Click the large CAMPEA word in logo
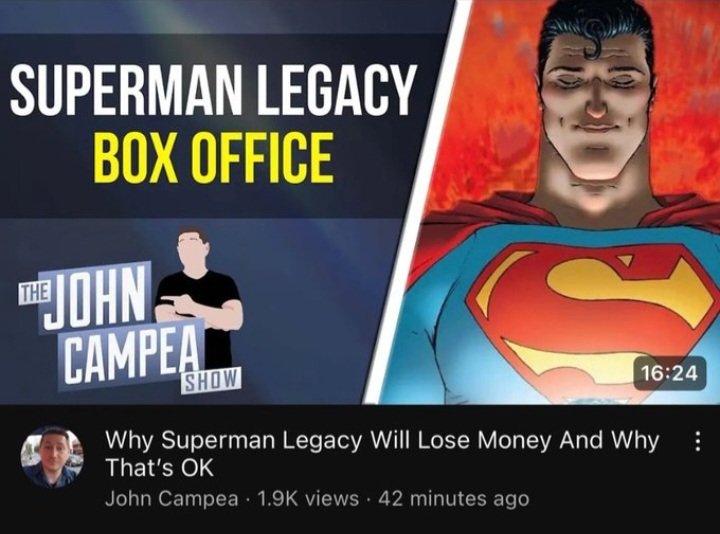Screen dimensions: 720x534 point(131,354)
